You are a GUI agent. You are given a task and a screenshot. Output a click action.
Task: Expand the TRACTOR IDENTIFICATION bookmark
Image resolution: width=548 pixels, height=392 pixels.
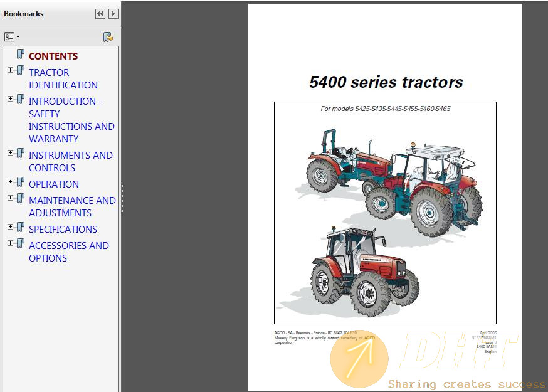click(x=11, y=70)
